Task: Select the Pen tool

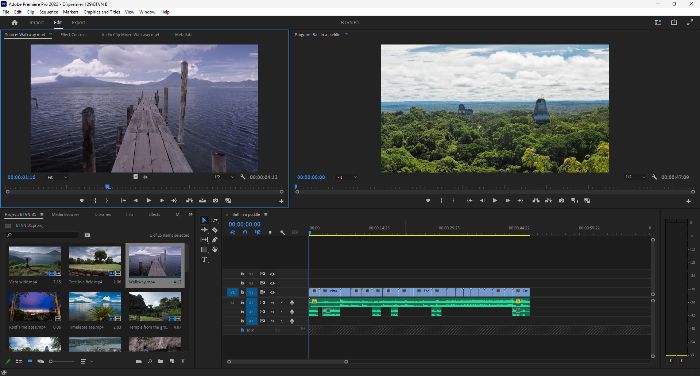Action: (x=215, y=240)
